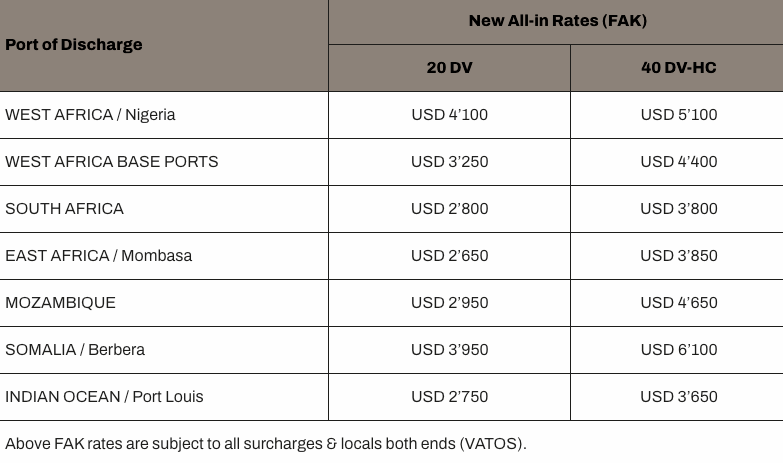The width and height of the screenshot is (783, 463).
Task: Select the WEST AFRICA BASE PORTS cell
Action: coord(111,162)
